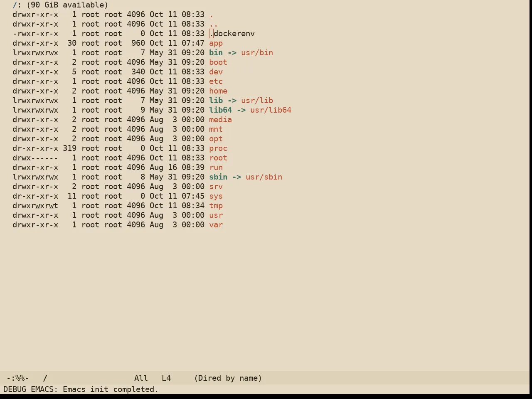Screen dimensions: 532x399
Task: Open the sys directory entry
Action: coord(216,196)
